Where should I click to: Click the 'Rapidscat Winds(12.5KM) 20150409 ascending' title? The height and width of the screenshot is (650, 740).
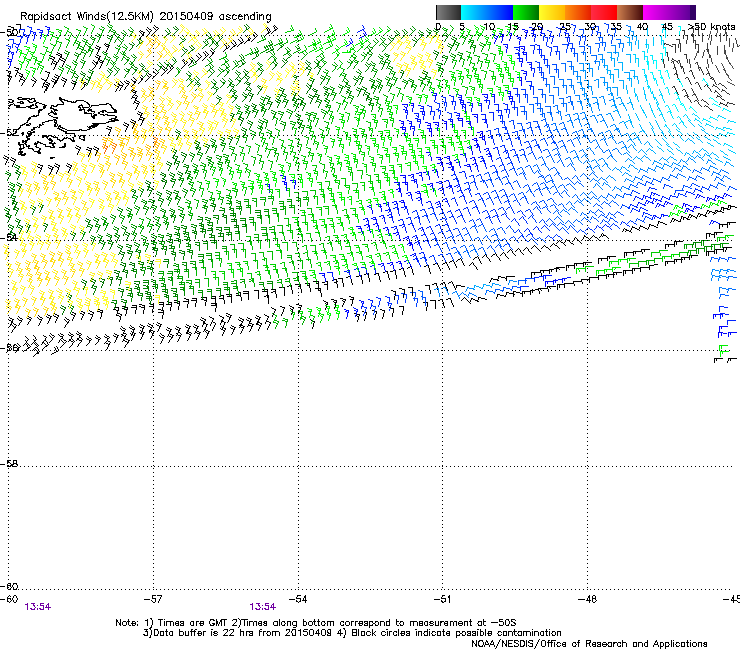146,17
